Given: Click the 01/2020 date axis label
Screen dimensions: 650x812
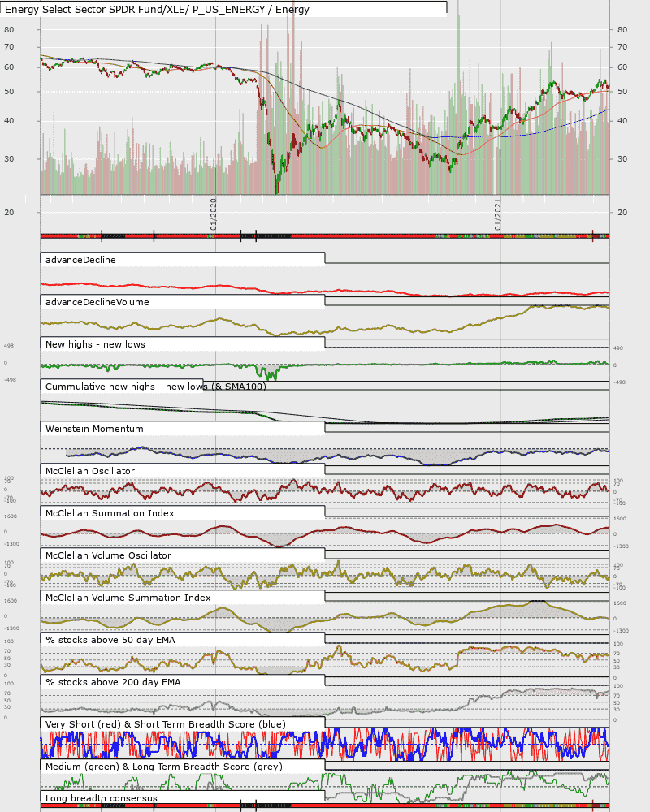Looking at the screenshot, I should click(214, 214).
